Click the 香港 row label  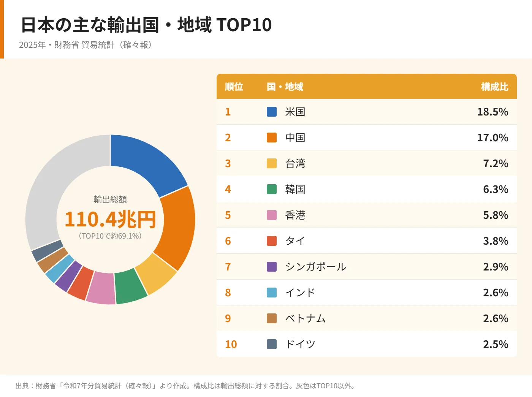[295, 215]
